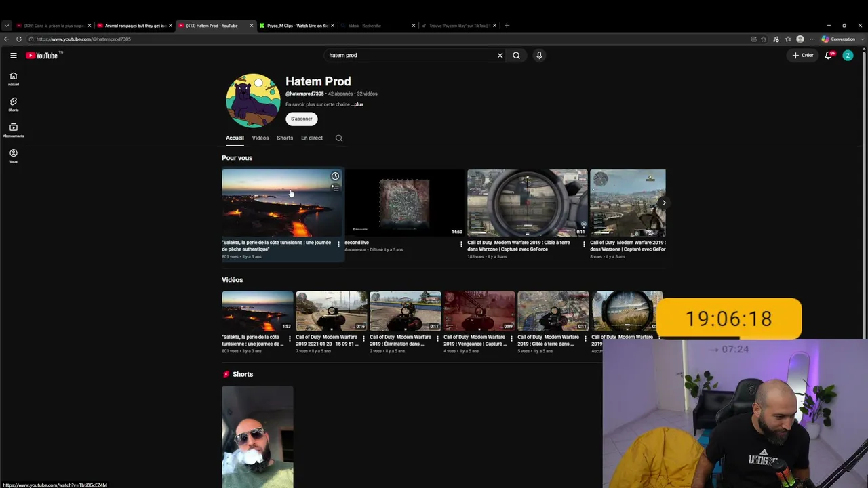Open the account avatar menu
The width and height of the screenshot is (868, 488).
[848, 56]
